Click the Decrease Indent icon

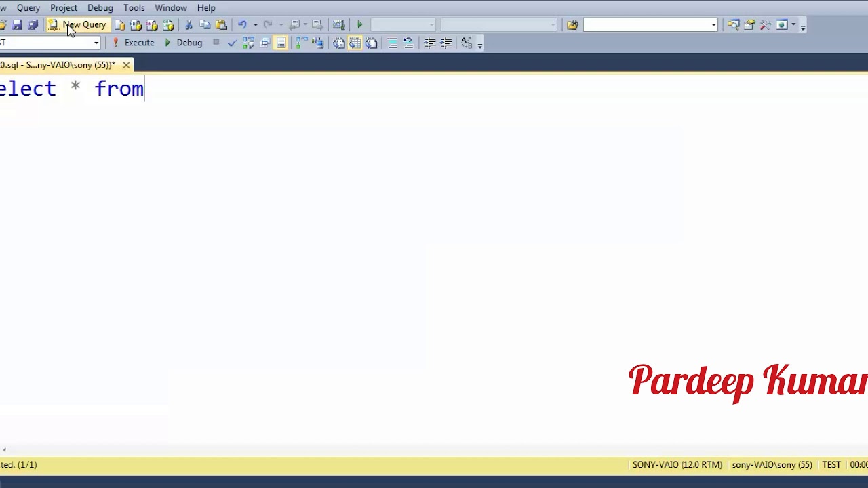click(429, 43)
